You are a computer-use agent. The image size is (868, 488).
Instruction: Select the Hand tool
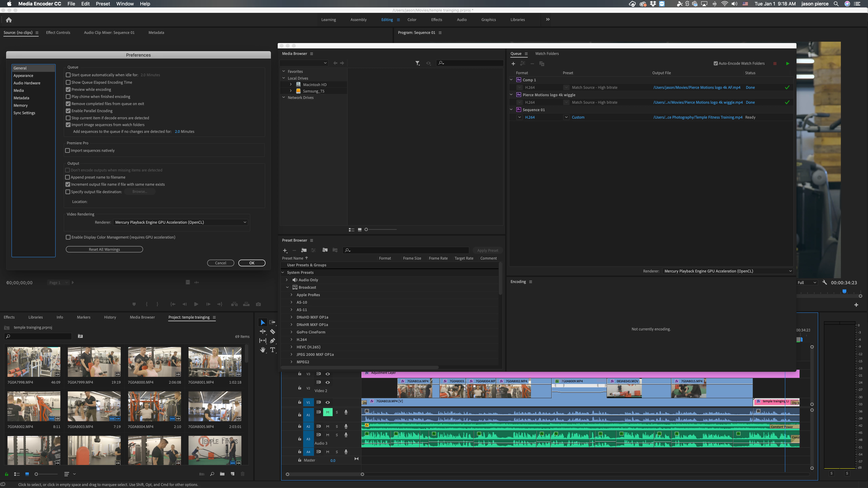point(263,350)
